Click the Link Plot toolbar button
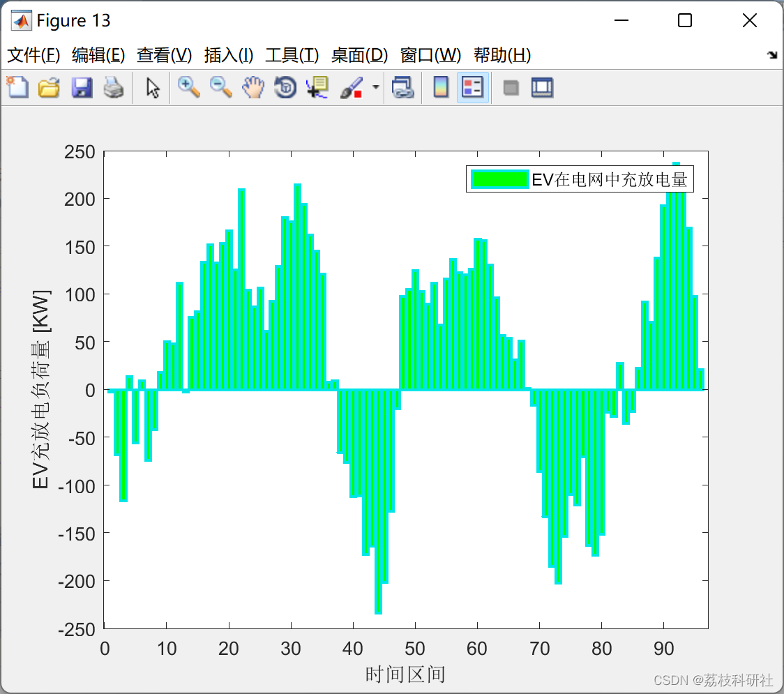Viewport: 784px width, 694px height. click(x=403, y=87)
